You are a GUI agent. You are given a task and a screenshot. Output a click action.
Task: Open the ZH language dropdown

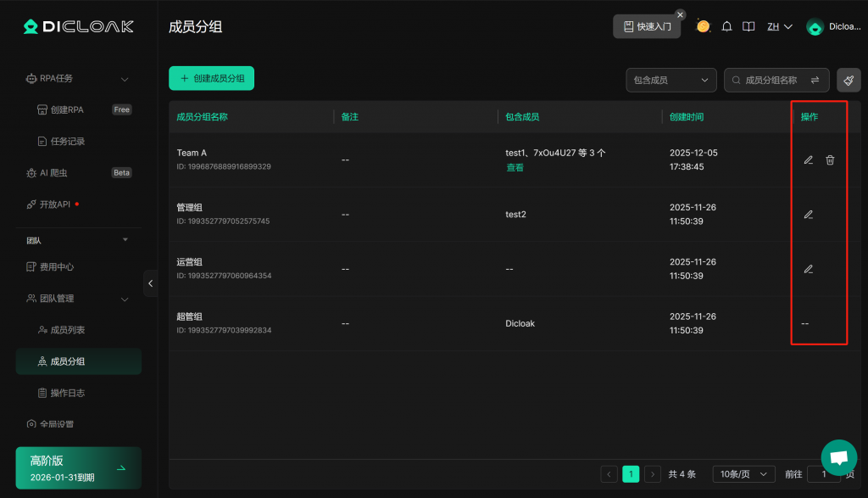(779, 26)
